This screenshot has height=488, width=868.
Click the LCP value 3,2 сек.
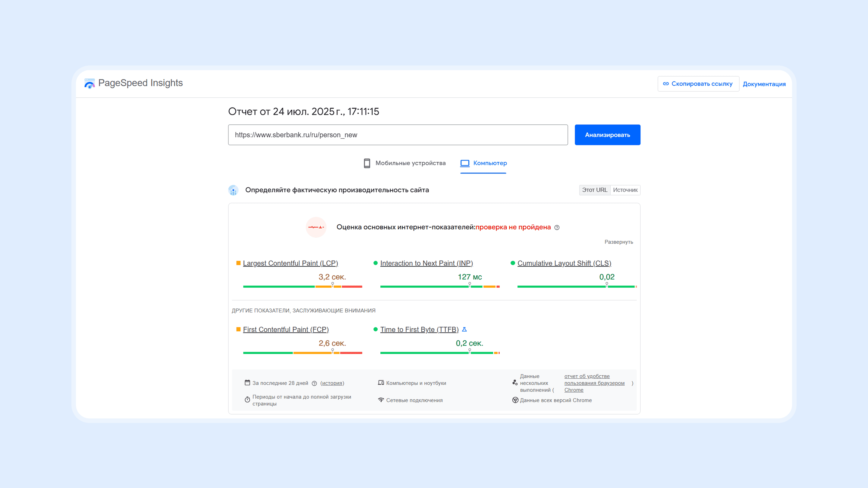332,277
